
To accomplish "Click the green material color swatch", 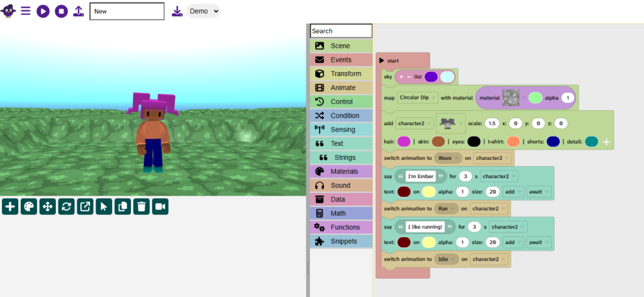I will [535, 98].
